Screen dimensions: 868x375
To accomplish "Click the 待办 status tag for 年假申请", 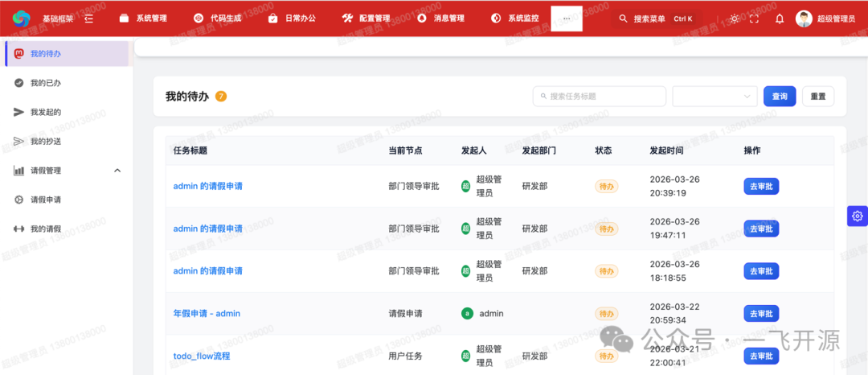I will click(607, 314).
